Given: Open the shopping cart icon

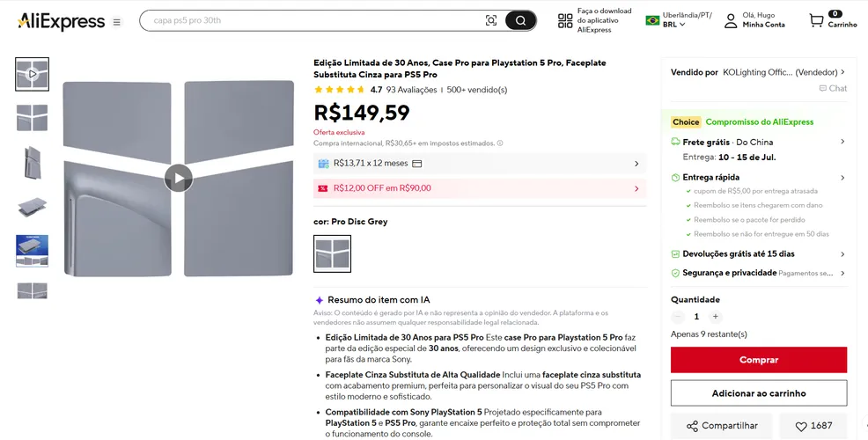Looking at the screenshot, I should (x=817, y=20).
